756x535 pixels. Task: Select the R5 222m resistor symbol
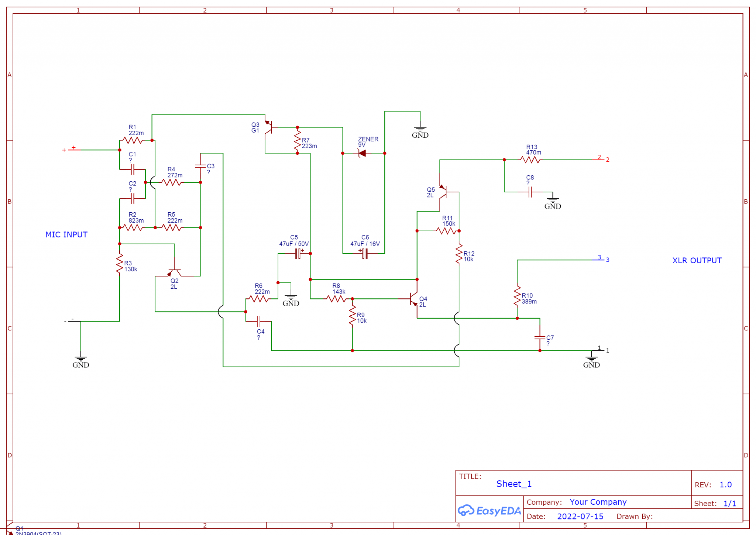pos(172,228)
